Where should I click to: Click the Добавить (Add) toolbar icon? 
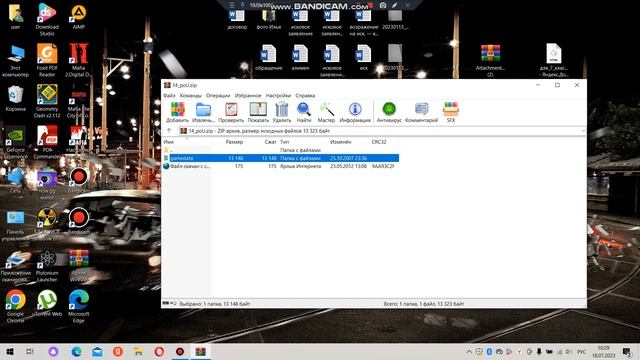[x=177, y=112]
